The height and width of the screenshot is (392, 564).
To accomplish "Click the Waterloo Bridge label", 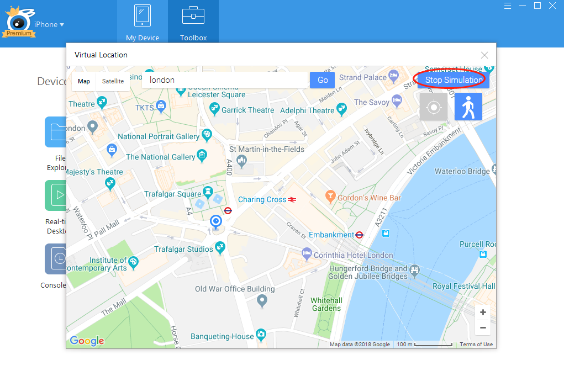I will [462, 171].
